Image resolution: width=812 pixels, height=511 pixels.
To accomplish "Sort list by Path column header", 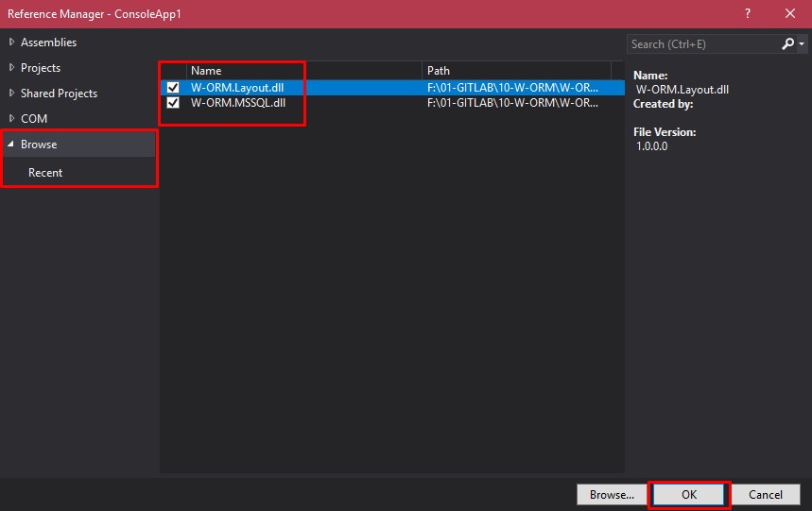I will [522, 71].
